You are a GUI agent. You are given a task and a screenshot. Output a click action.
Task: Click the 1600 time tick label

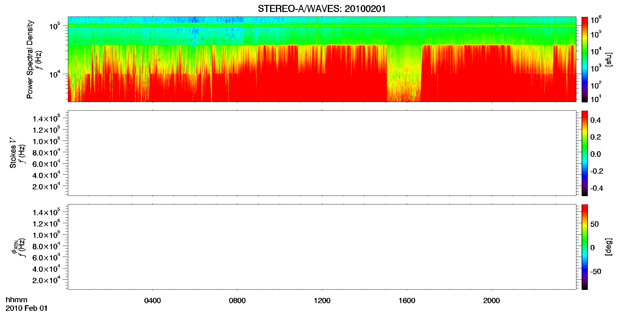point(407,300)
